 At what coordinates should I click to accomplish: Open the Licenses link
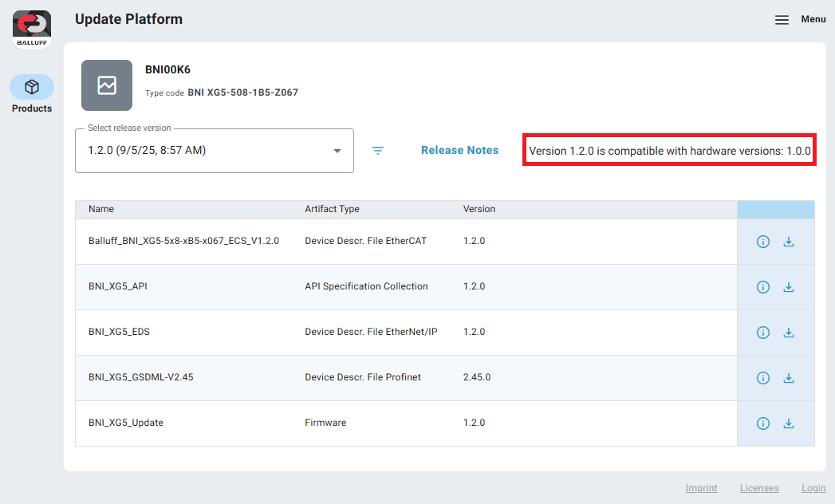point(759,488)
